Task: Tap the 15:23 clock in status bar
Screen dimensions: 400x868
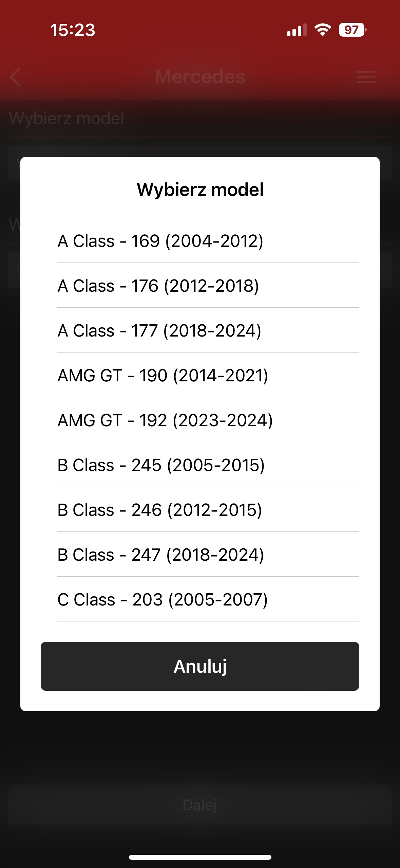Action: (73, 30)
